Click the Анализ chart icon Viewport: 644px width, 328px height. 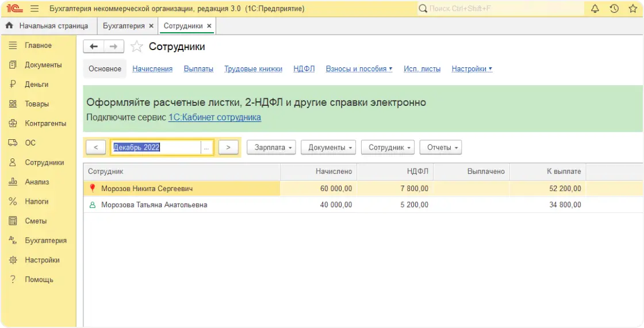point(13,182)
